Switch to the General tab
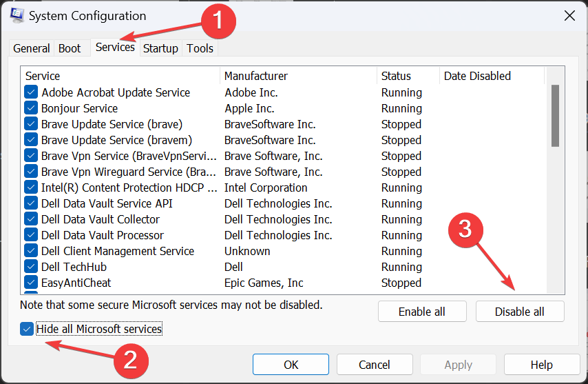588x384 pixels. pos(32,48)
